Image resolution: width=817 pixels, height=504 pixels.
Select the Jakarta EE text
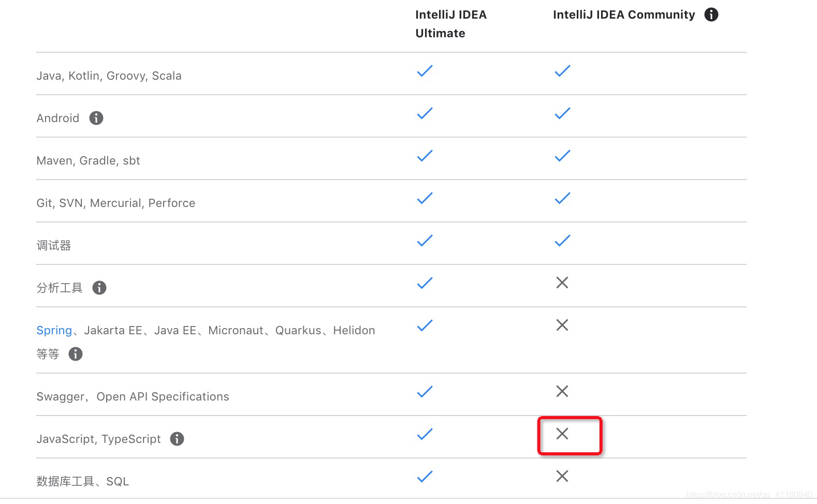tap(113, 330)
